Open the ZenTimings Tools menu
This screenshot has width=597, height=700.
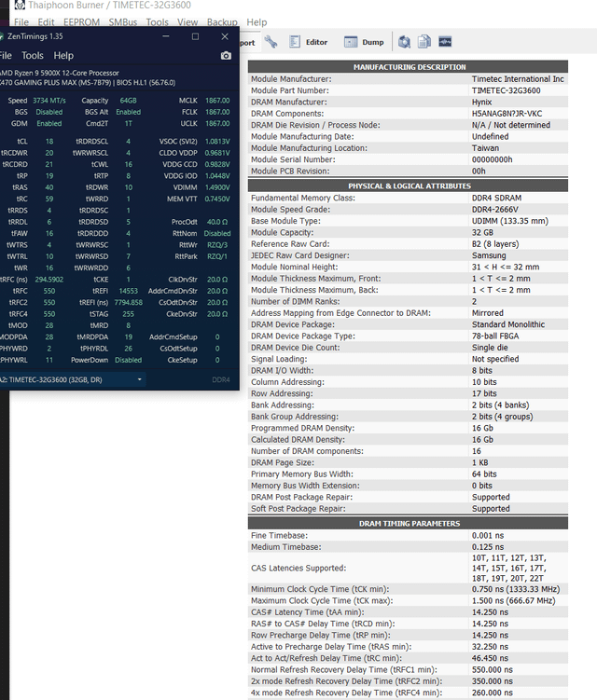click(x=33, y=56)
